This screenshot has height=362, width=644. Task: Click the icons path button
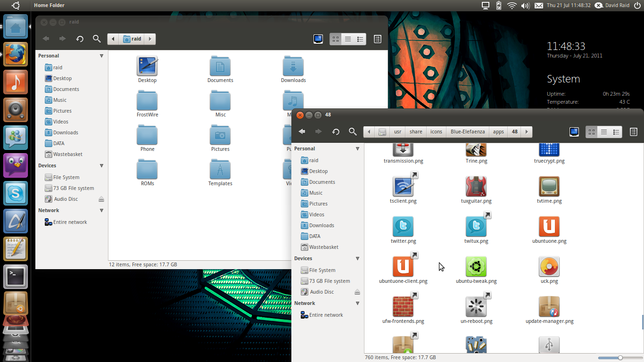tap(436, 132)
